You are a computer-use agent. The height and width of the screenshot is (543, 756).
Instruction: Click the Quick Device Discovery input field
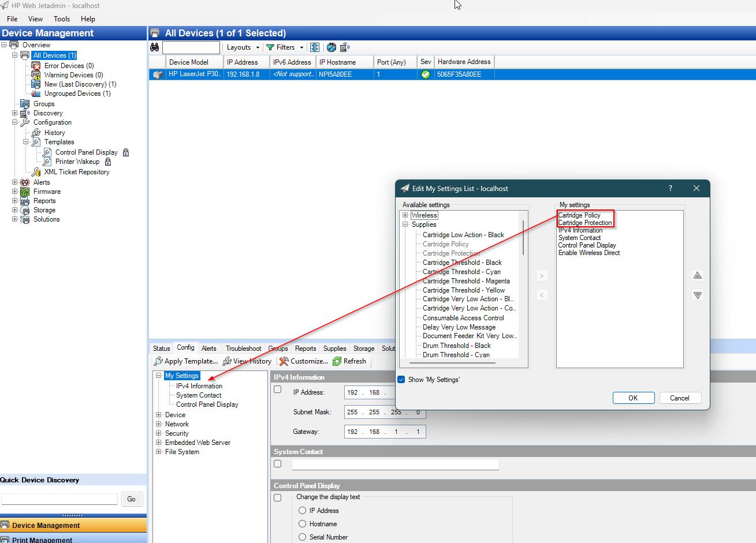(59, 499)
